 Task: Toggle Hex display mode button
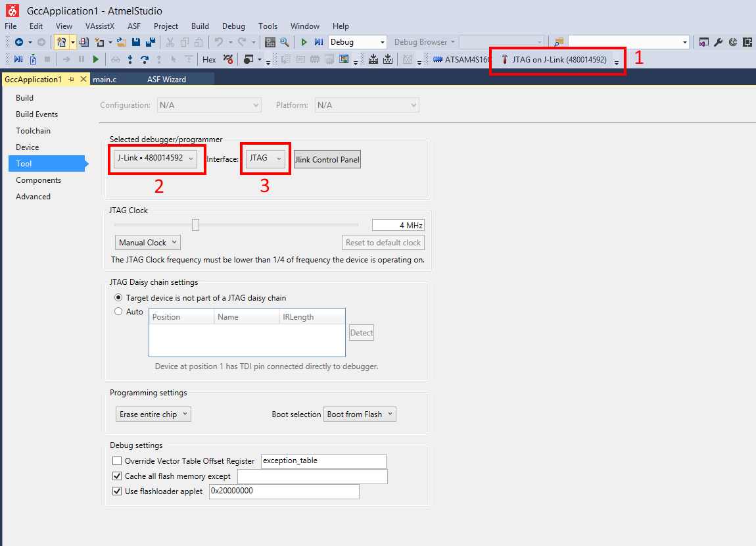(209, 59)
